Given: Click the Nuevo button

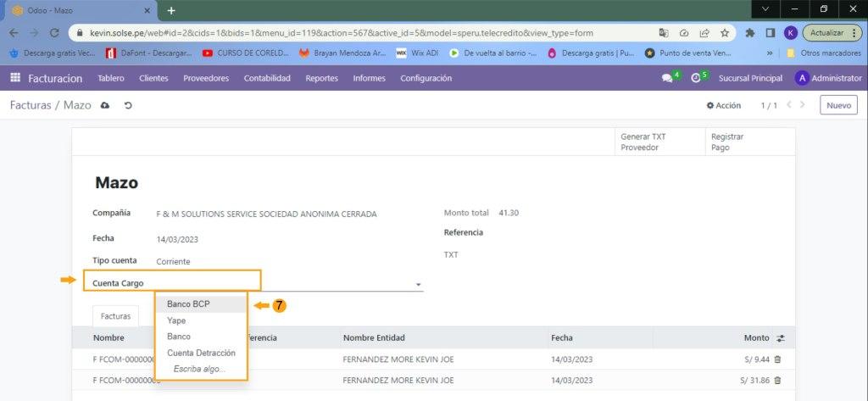Looking at the screenshot, I should click(x=837, y=106).
